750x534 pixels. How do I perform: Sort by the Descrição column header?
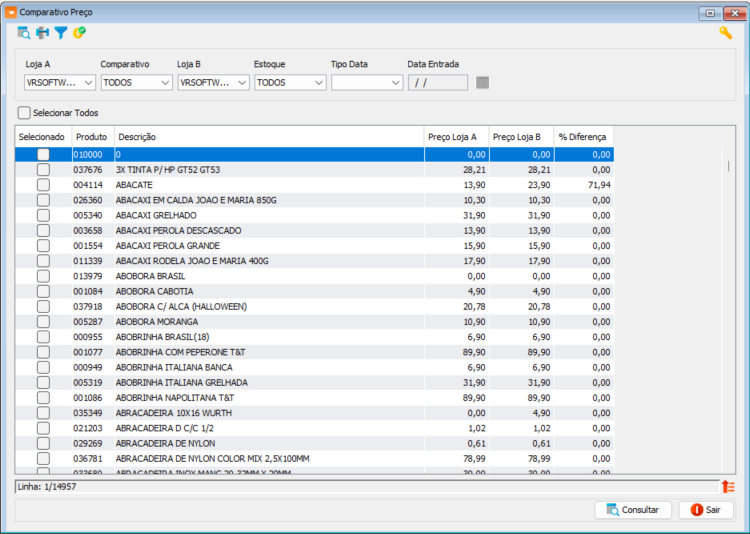[x=268, y=136]
